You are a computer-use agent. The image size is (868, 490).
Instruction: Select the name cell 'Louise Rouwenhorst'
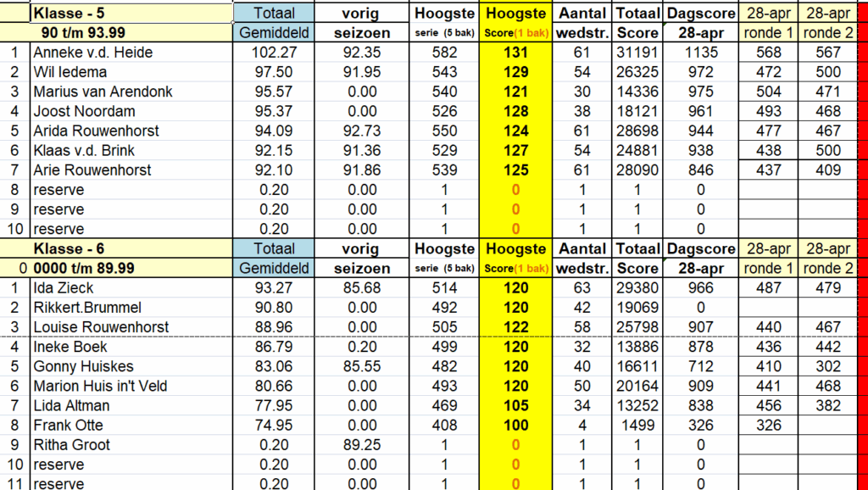131,327
